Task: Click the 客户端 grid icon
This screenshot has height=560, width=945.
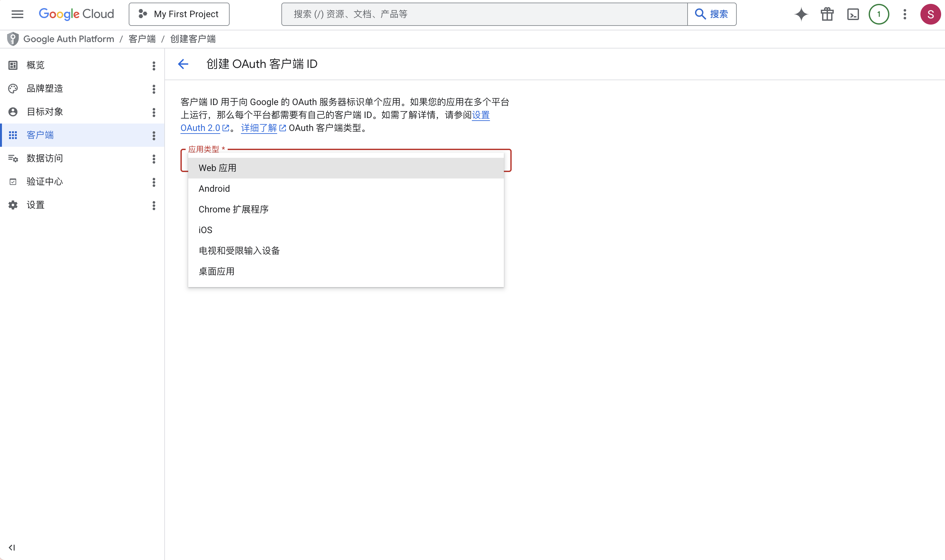Action: [x=13, y=135]
